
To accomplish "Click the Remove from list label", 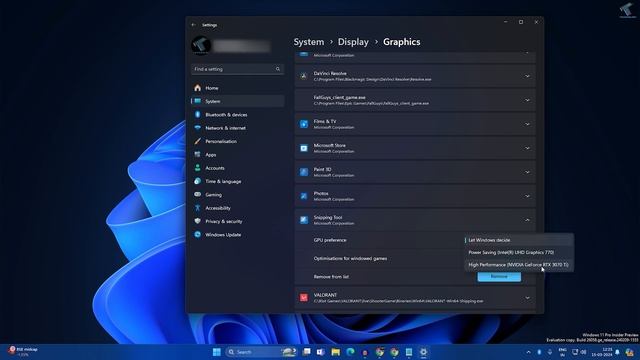I will click(x=331, y=277).
